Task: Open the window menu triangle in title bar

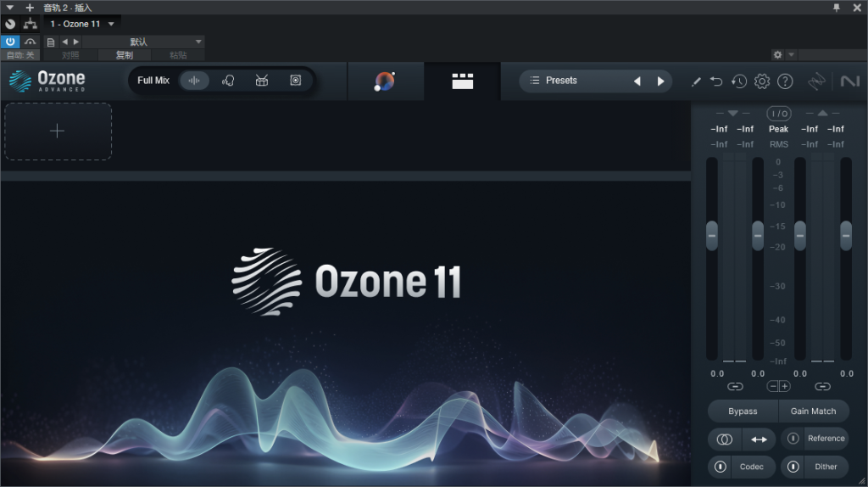Action: pyautogui.click(x=10, y=7)
